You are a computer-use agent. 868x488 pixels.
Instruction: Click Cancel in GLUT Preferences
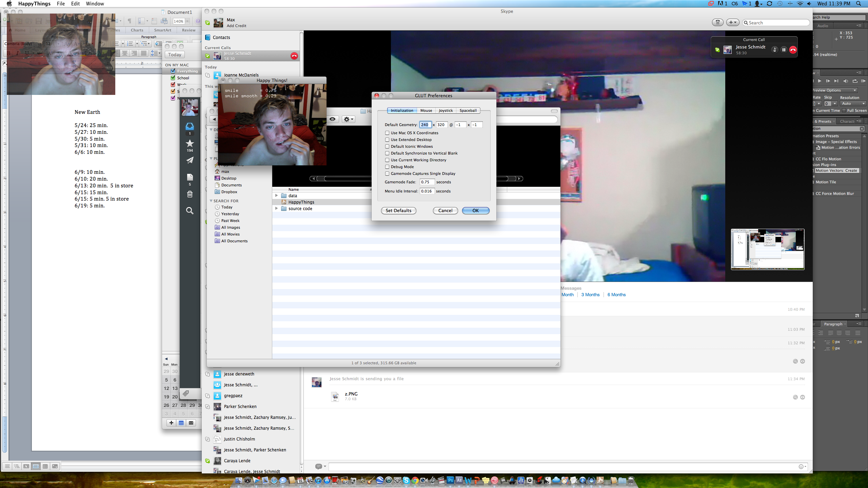click(445, 210)
